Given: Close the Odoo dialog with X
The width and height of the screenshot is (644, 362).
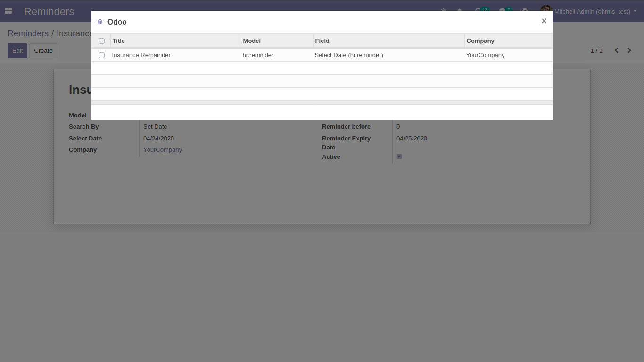Looking at the screenshot, I should (544, 21).
